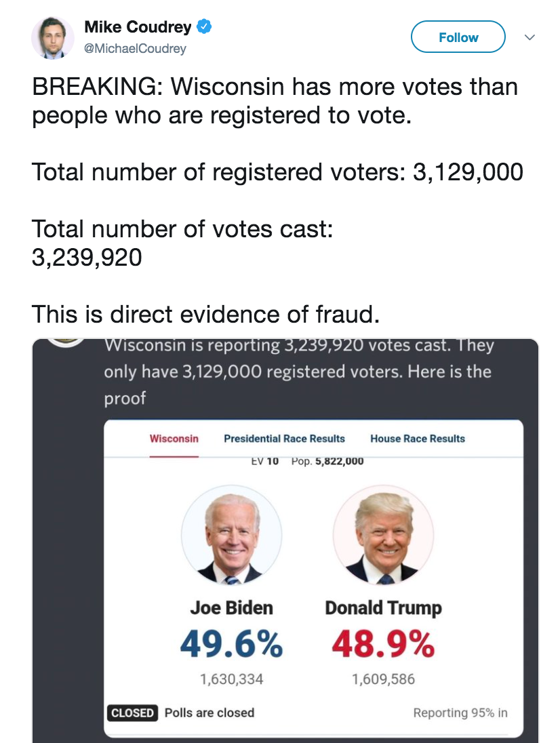
Task: Expand the tweet options chevron
Action: 531,37
